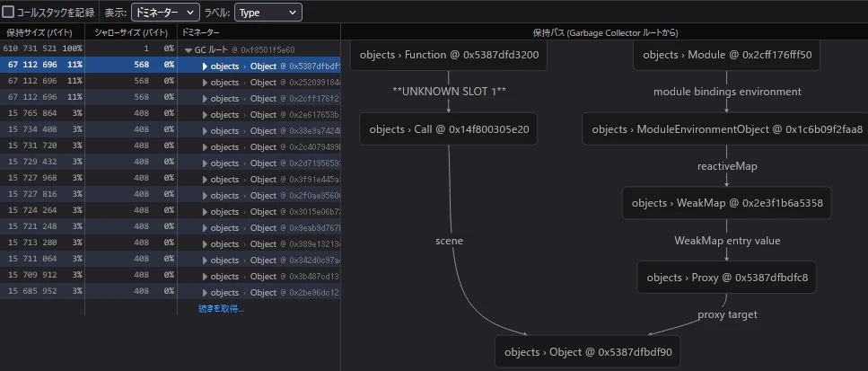Select the Proxy @ 0x5387dfbdfc8 graph node

[727, 277]
